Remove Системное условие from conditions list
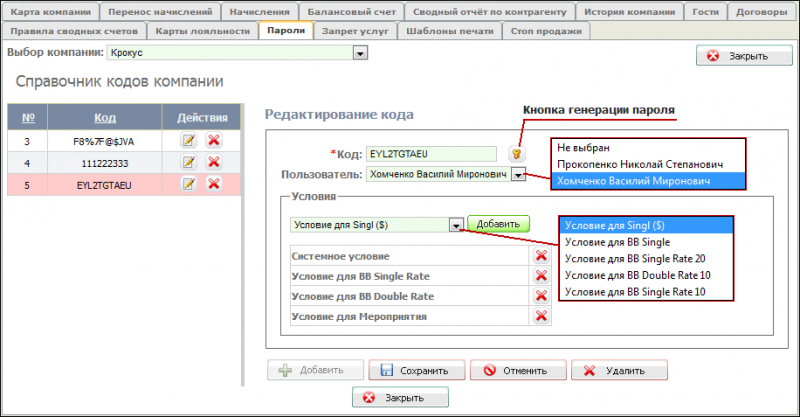 (x=541, y=256)
